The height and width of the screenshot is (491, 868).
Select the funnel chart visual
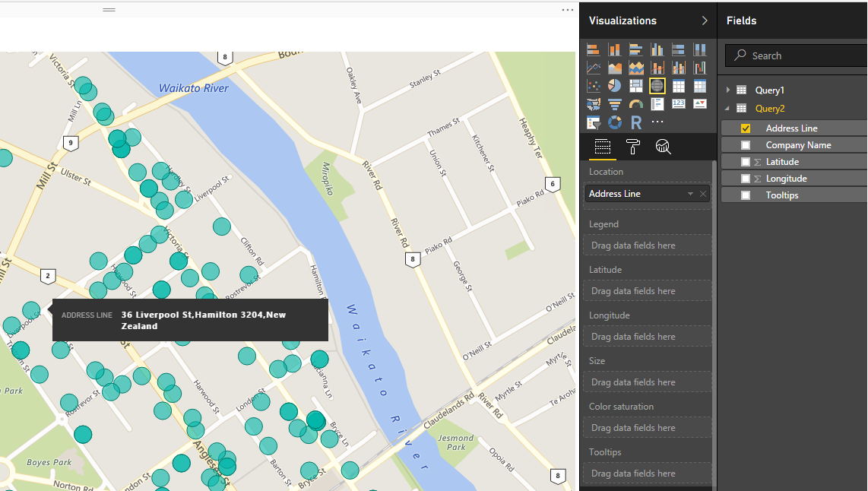(x=614, y=104)
